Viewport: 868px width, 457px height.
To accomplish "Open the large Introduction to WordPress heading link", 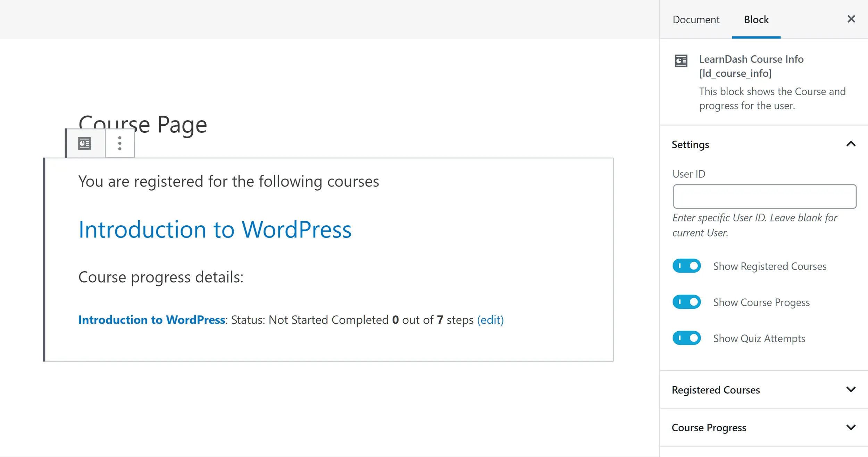I will coord(215,230).
